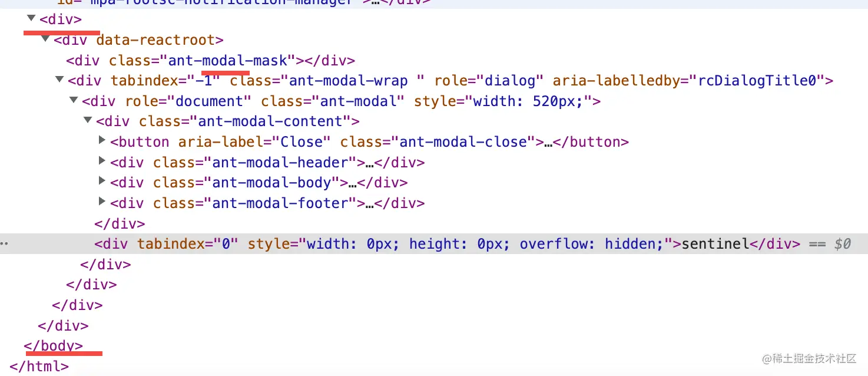Viewport: 868px width, 376px height.
Task: Expand the ant-modal-header div
Action: (102, 161)
